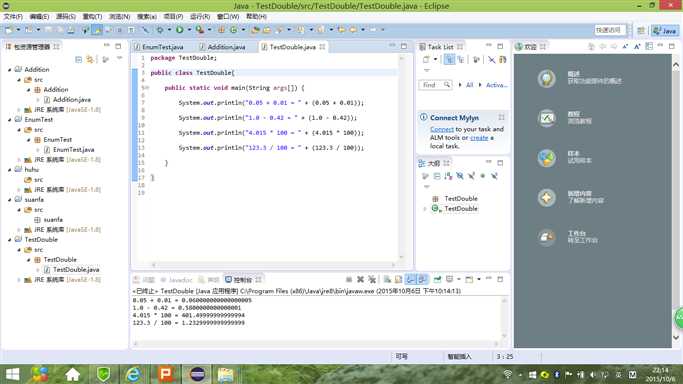Open Internet Explorer from taskbar

click(133, 374)
